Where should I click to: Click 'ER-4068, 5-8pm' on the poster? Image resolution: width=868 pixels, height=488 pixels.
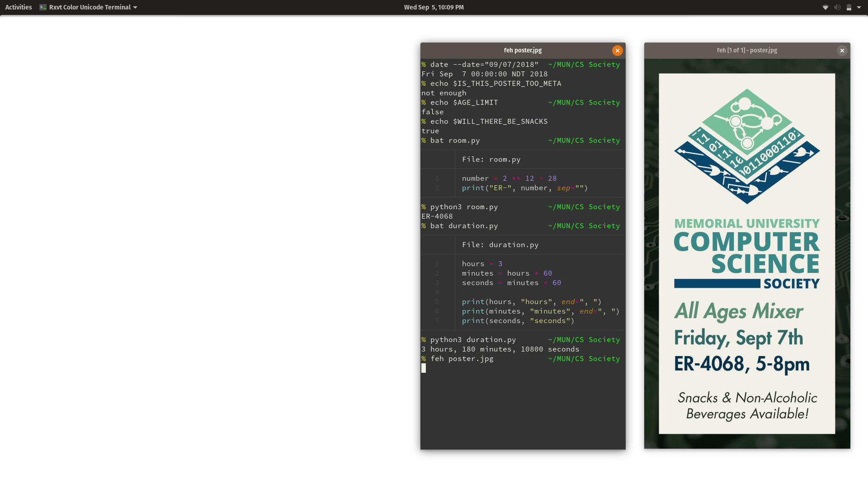742,364
